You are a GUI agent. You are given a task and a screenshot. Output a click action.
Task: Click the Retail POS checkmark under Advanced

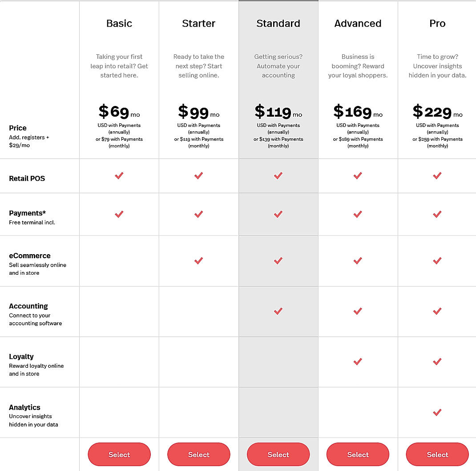358,175
